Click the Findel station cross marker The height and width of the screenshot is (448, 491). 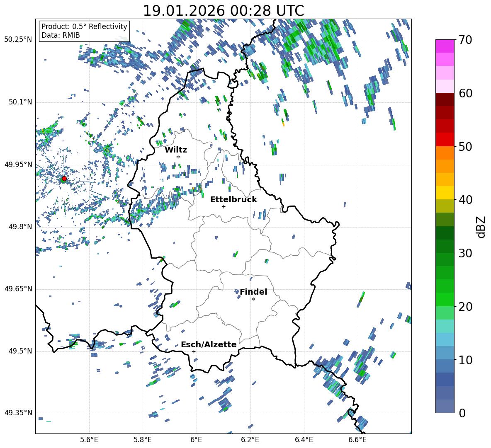(253, 299)
